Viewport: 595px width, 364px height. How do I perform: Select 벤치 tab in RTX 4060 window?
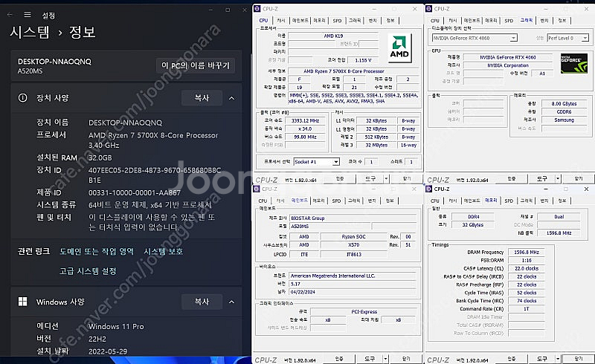pos(544,21)
